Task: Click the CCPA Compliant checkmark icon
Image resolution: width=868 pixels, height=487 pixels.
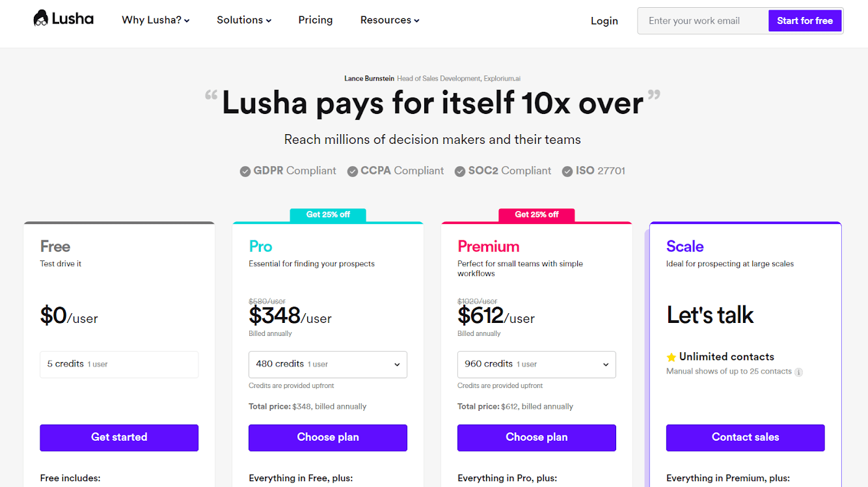Action: click(x=353, y=171)
